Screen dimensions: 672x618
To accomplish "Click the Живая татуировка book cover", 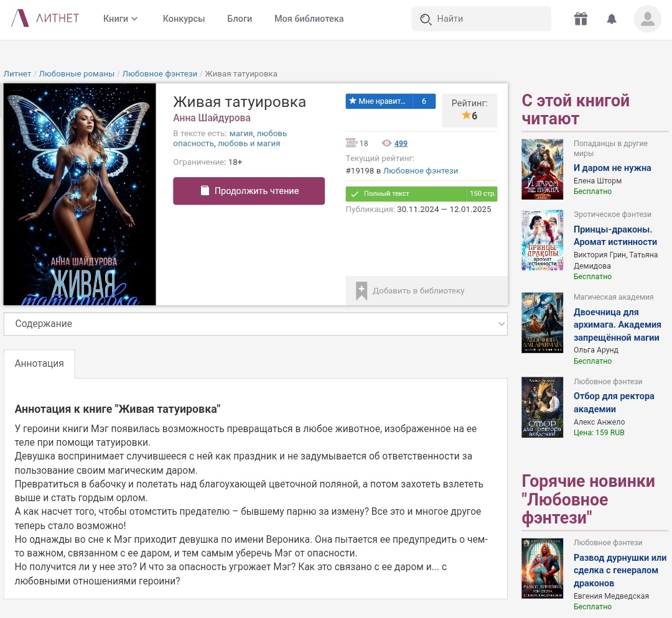I will (x=80, y=194).
